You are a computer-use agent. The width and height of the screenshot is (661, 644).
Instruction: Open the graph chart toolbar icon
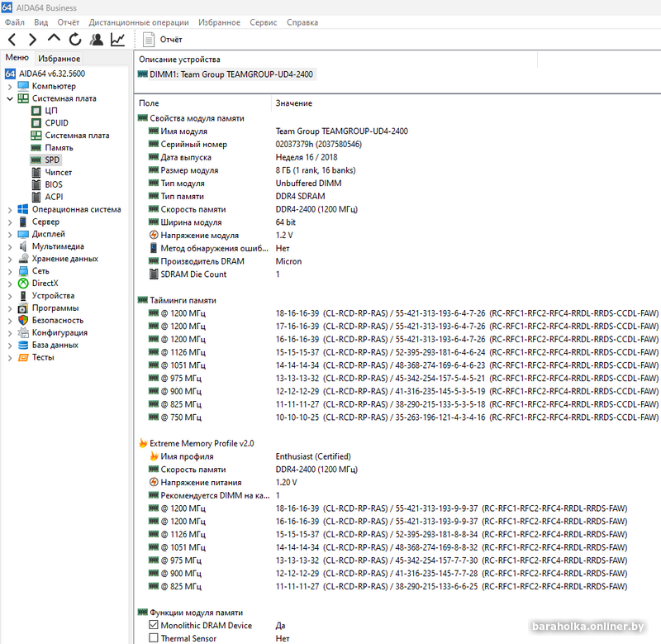coord(117,40)
